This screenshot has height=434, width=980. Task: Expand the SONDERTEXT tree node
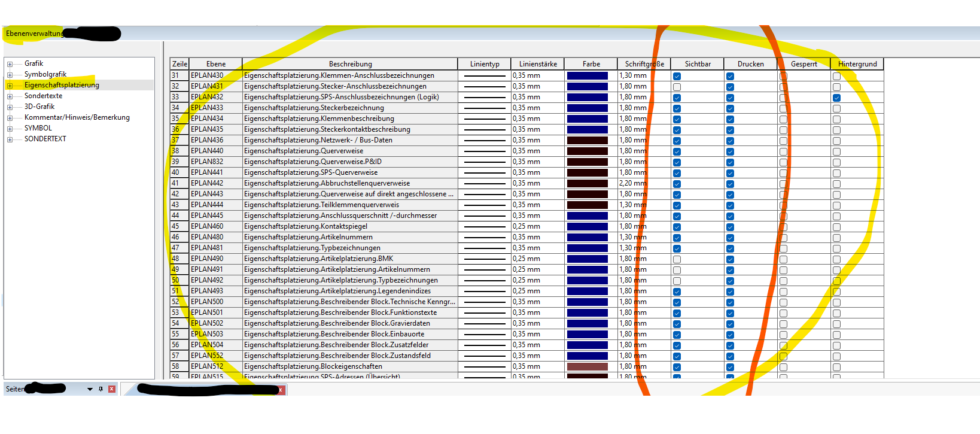tap(10, 139)
